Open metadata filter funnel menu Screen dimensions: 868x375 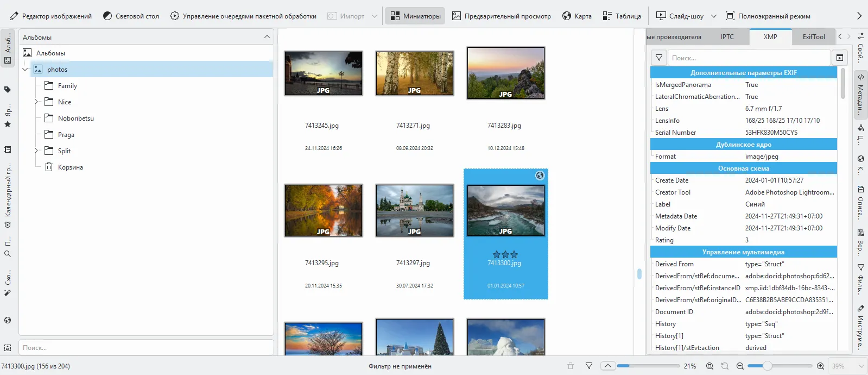(659, 58)
